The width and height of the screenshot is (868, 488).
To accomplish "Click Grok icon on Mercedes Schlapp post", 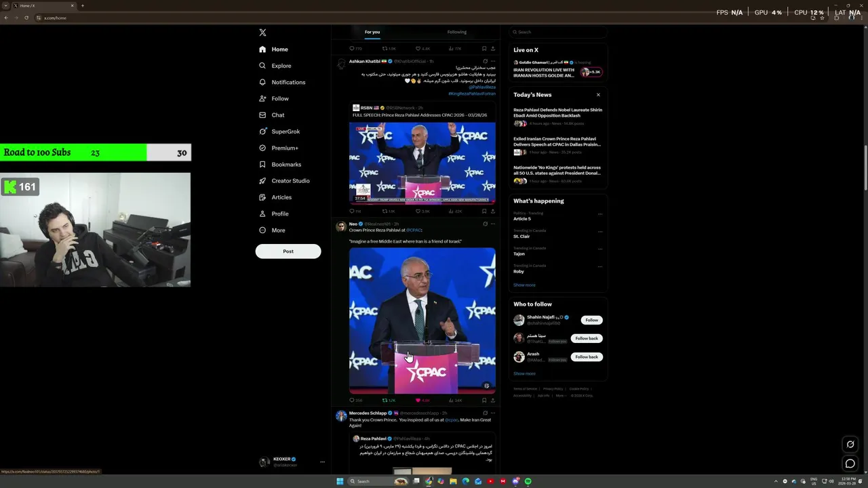I will pyautogui.click(x=485, y=413).
